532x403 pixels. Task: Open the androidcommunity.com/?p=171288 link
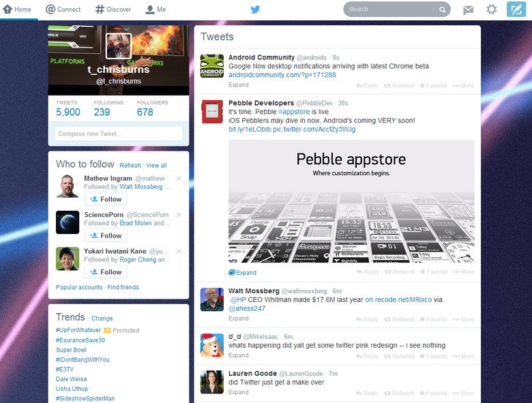tap(282, 75)
